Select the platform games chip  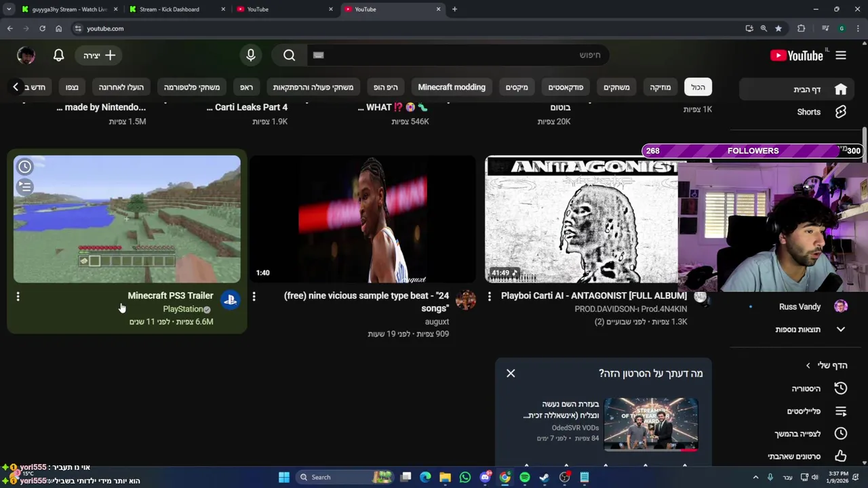point(191,87)
